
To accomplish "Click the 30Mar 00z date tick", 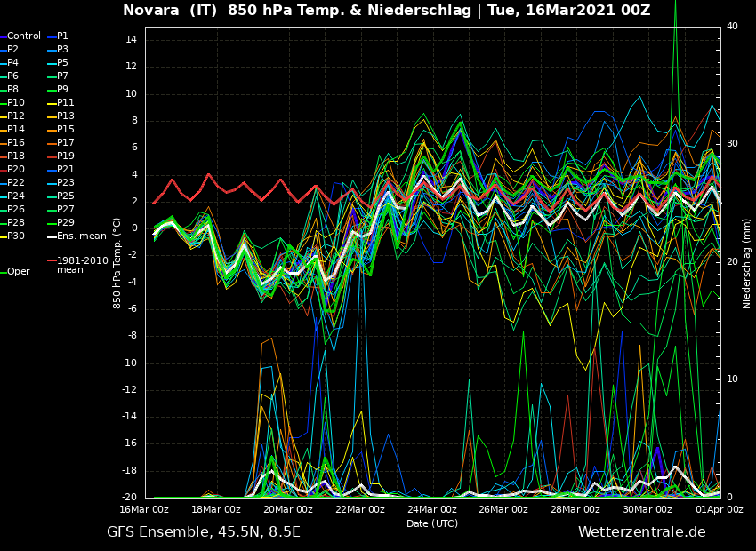I will pos(648,509).
